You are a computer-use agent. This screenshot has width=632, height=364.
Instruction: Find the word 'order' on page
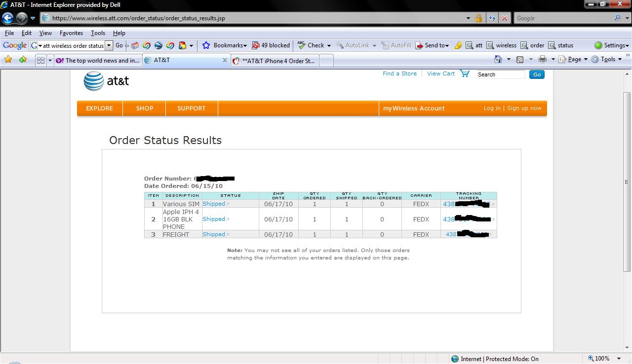coord(532,45)
